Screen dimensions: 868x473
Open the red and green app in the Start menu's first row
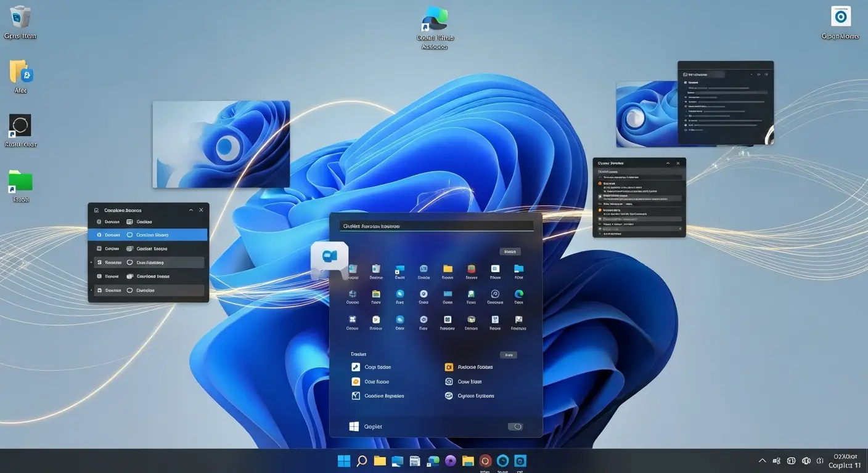[x=471, y=269]
